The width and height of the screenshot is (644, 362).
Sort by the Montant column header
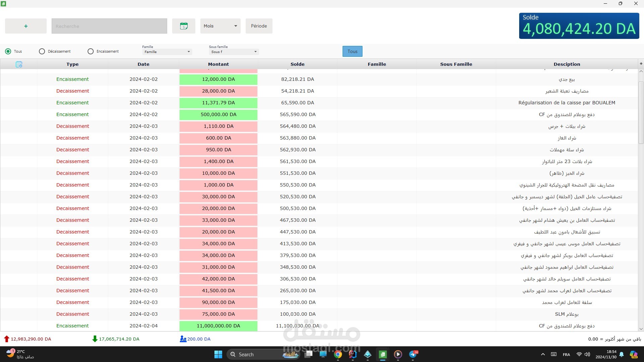[x=218, y=64]
